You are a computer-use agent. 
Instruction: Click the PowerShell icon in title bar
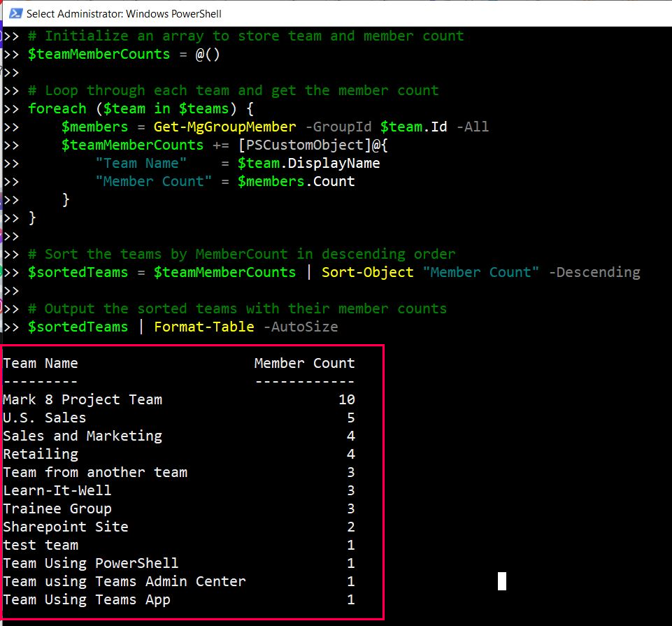(13, 13)
